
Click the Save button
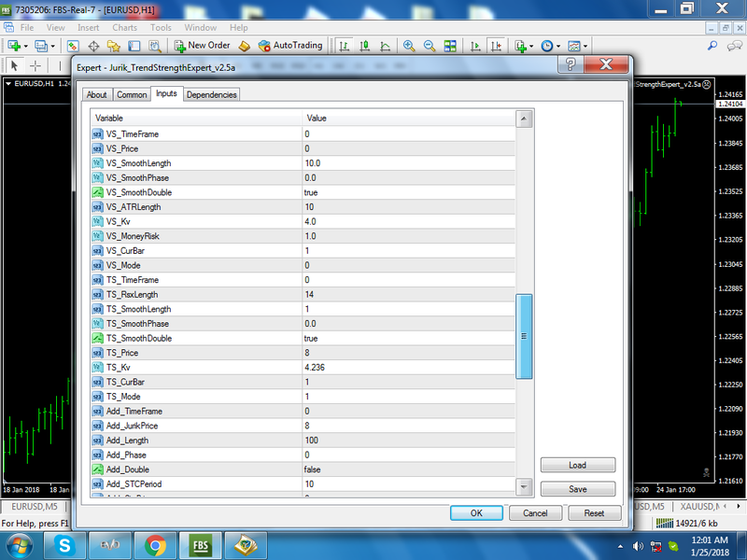click(x=578, y=489)
